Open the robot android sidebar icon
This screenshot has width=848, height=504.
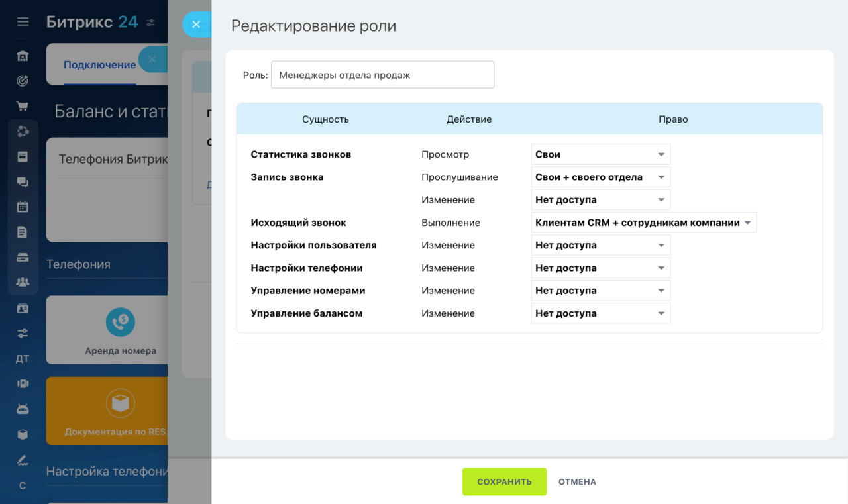coord(23,409)
